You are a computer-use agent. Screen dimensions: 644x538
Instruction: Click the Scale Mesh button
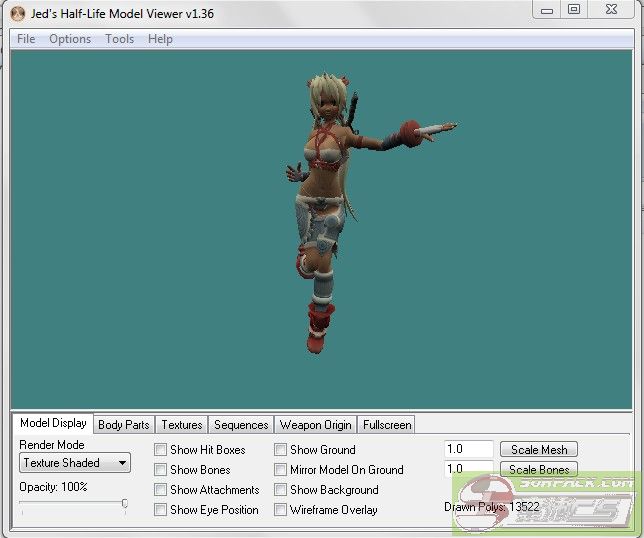pos(539,449)
